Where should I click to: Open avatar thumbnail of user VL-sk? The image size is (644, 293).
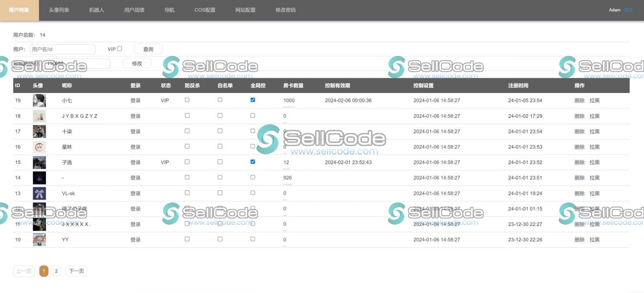click(39, 193)
